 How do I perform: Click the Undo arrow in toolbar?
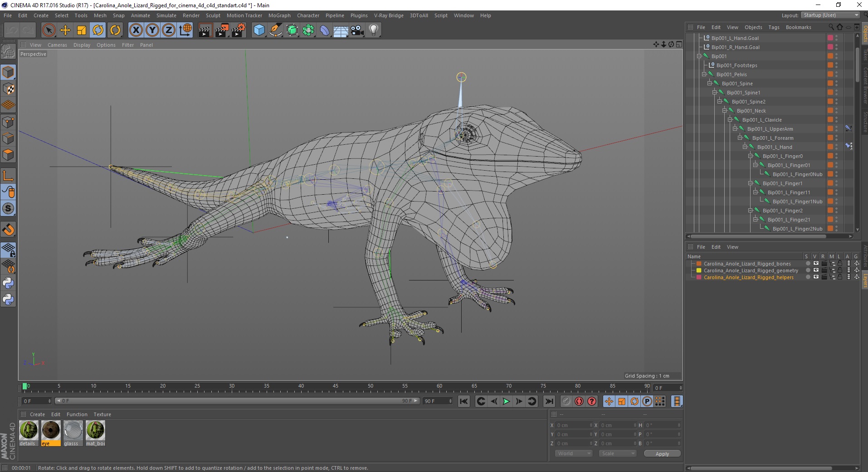(x=12, y=30)
